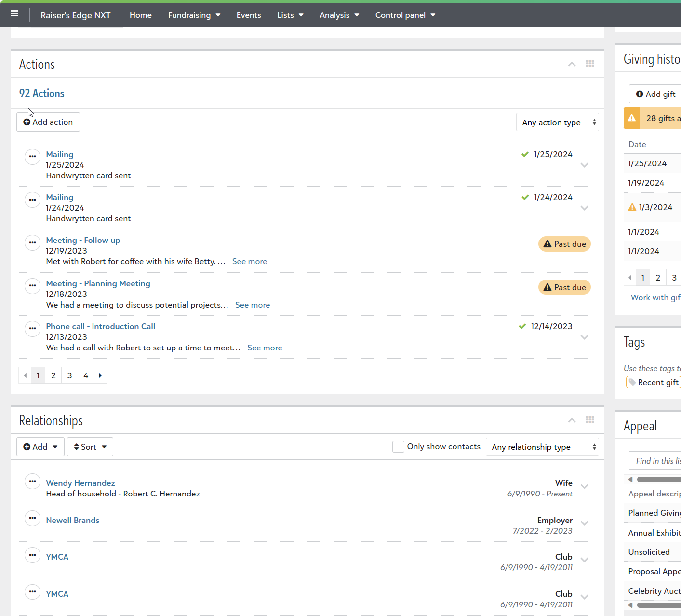Open options menu for Wendy Hernandez relationship

click(32, 482)
